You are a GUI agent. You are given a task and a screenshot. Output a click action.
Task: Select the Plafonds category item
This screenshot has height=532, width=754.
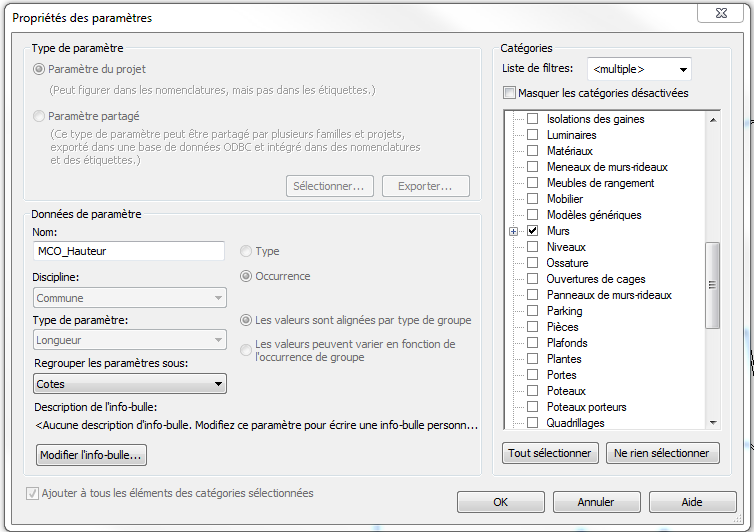pyautogui.click(x=567, y=343)
